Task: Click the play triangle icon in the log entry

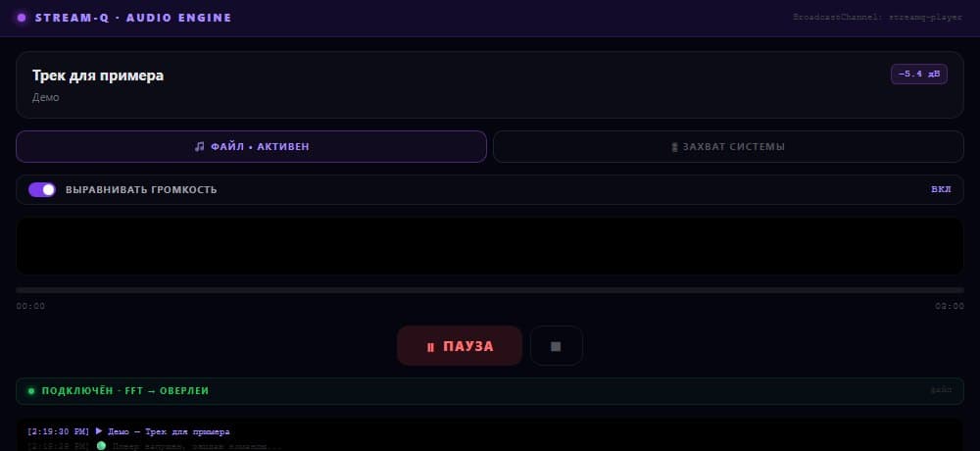Action: [99, 431]
